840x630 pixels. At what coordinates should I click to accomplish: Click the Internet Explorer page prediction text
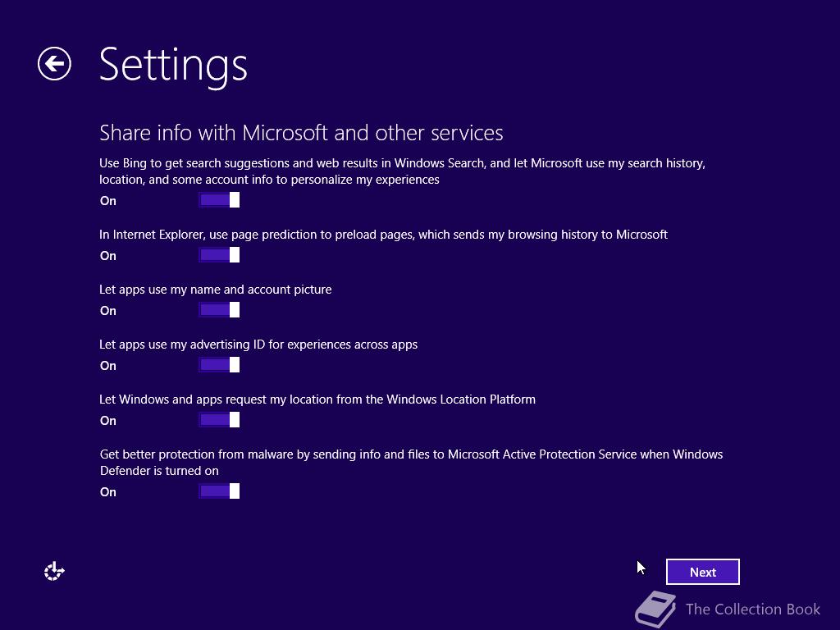click(383, 235)
